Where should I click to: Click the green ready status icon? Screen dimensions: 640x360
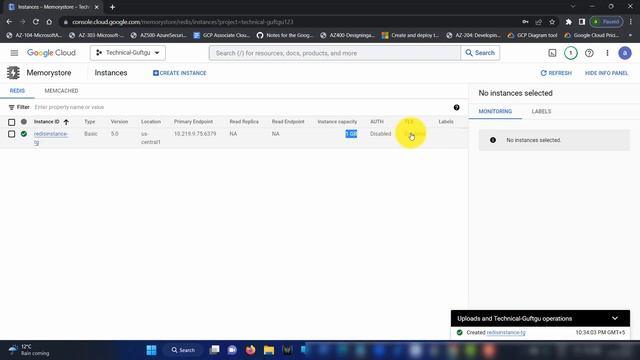(x=24, y=134)
